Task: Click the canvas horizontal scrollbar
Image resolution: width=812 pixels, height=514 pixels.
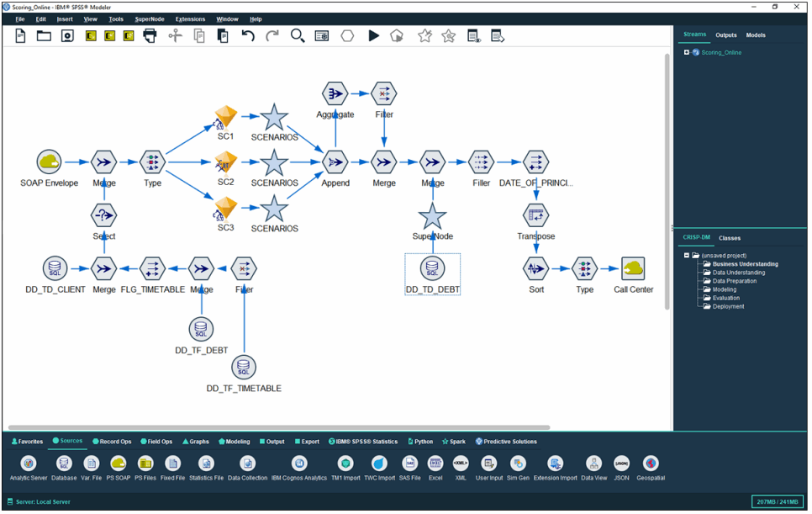Action: pos(279,427)
